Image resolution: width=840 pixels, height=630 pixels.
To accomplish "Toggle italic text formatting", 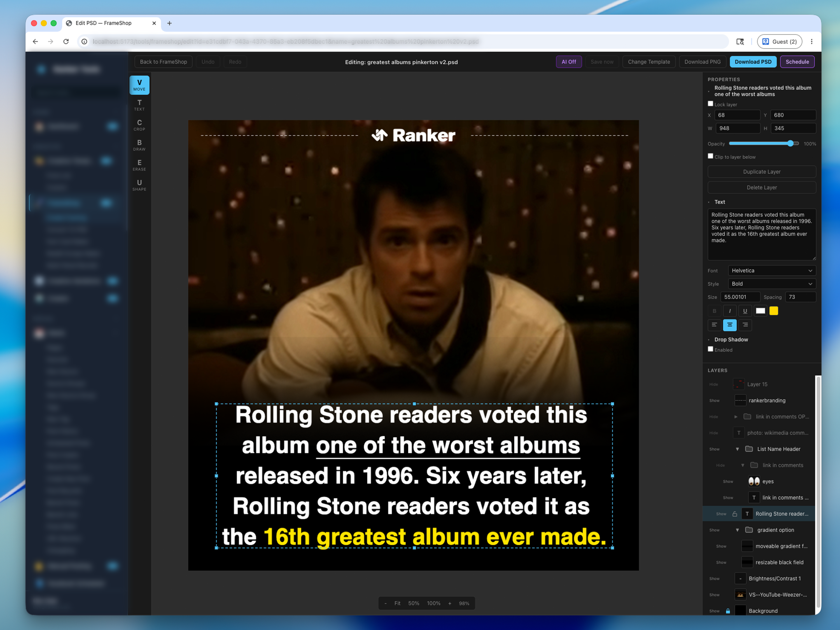I will click(x=729, y=311).
